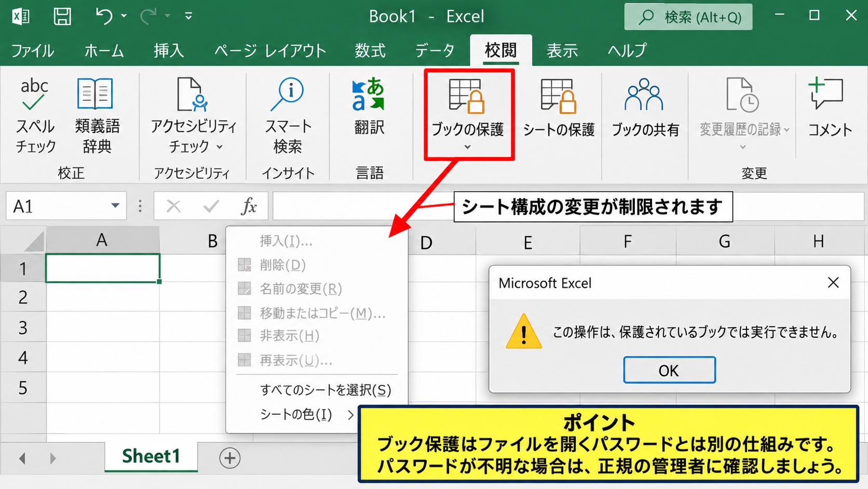Screen dimensions: 868x489
Task: Click the fx insert function icon
Action: click(249, 206)
